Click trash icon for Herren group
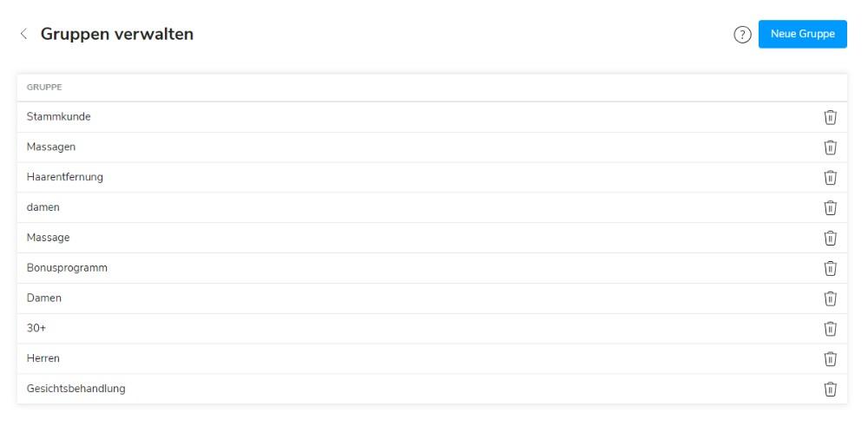 pos(830,358)
